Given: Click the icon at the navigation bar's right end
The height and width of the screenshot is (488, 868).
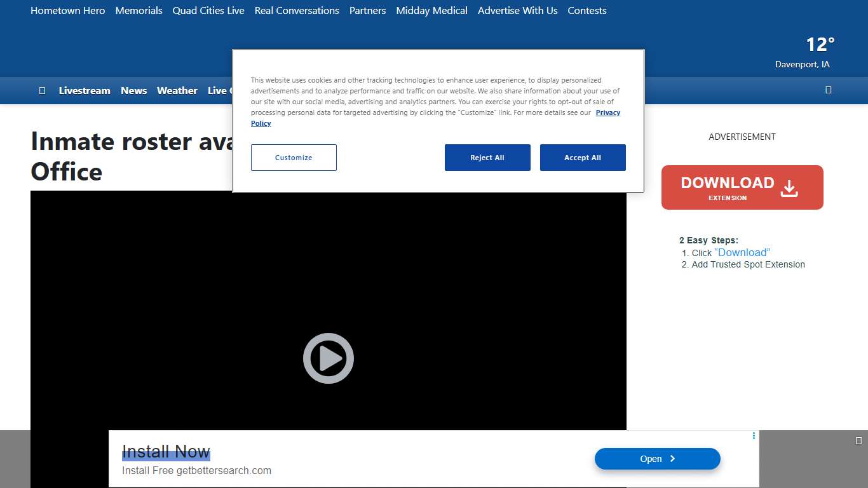Looking at the screenshot, I should pyautogui.click(x=828, y=90).
